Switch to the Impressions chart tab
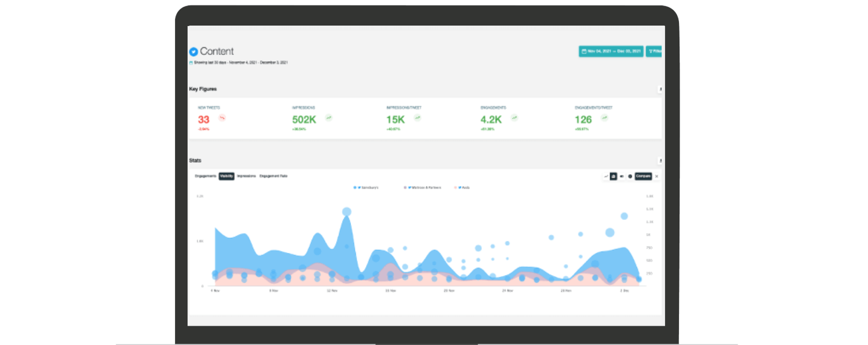868x345 pixels. click(246, 176)
